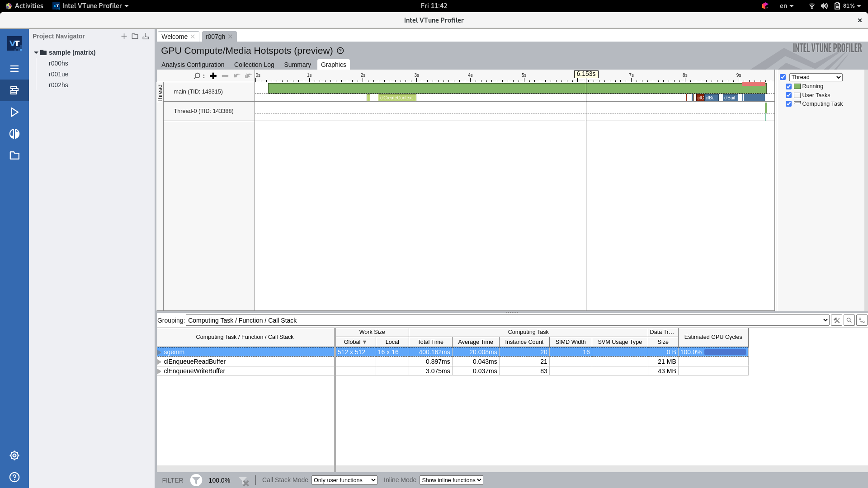Click the Configure Analysis play icon

click(14, 112)
